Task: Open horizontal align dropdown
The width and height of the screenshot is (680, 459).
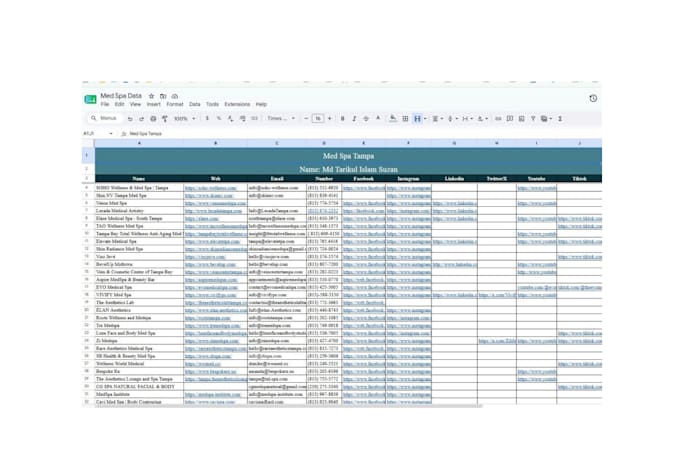Action: (438, 118)
